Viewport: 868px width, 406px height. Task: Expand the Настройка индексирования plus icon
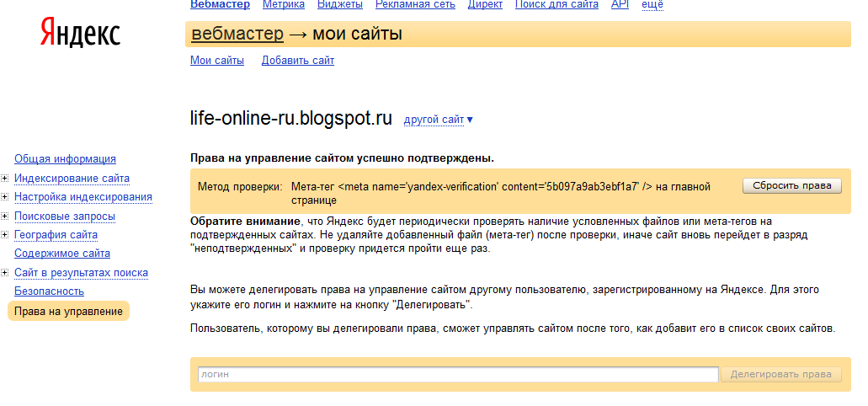[4, 196]
